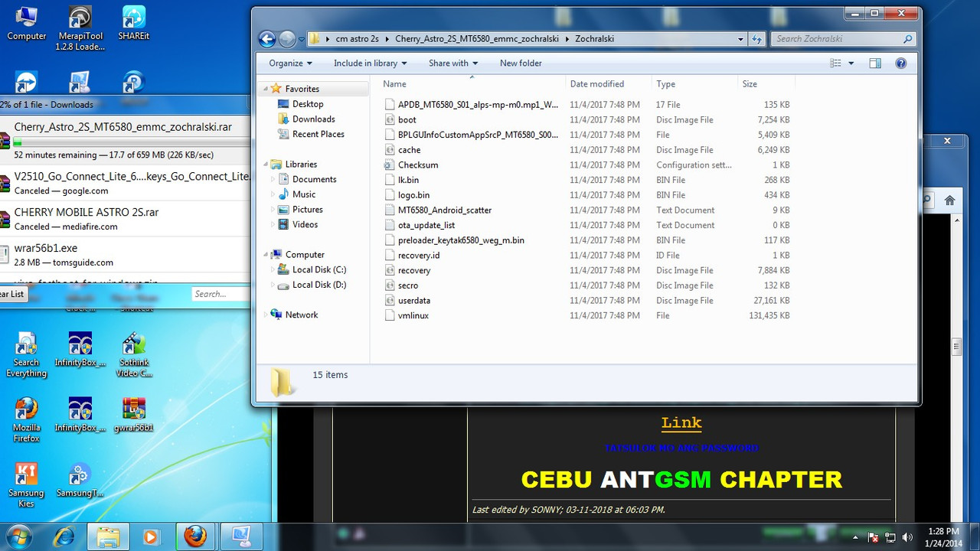Click the change view icon
Screen dimensions: 980x551
(x=836, y=64)
